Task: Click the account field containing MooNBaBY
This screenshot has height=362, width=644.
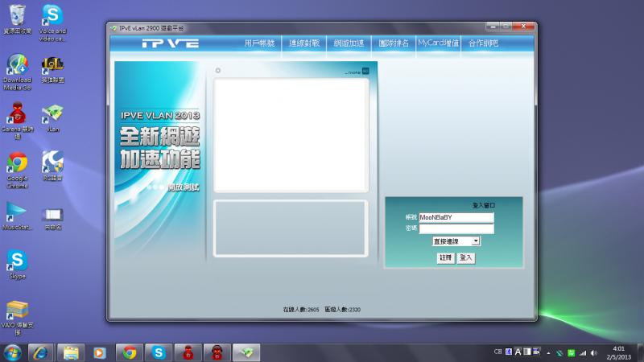Action: [x=456, y=217]
